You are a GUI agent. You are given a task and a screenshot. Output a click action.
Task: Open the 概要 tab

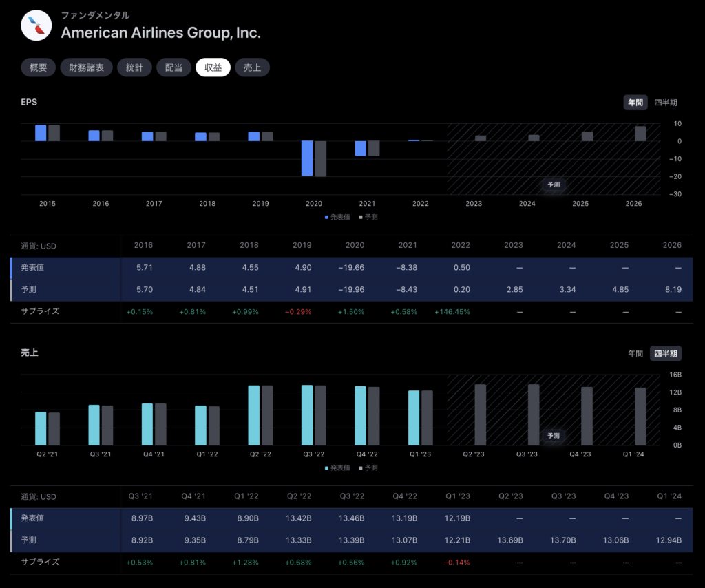coord(39,67)
